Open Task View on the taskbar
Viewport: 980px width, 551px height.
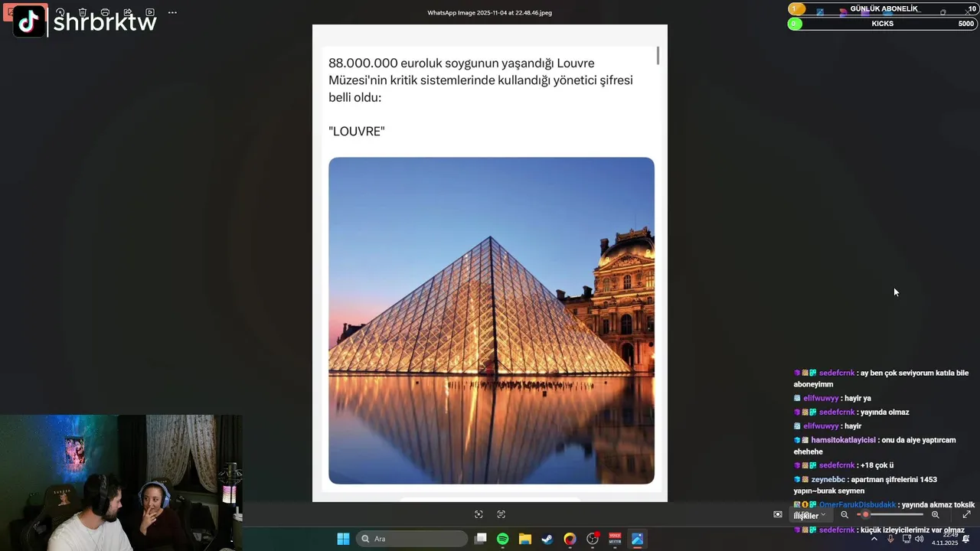tap(481, 539)
